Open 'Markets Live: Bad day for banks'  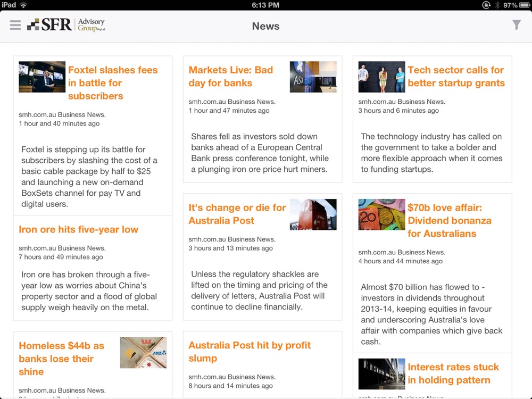[x=231, y=76]
